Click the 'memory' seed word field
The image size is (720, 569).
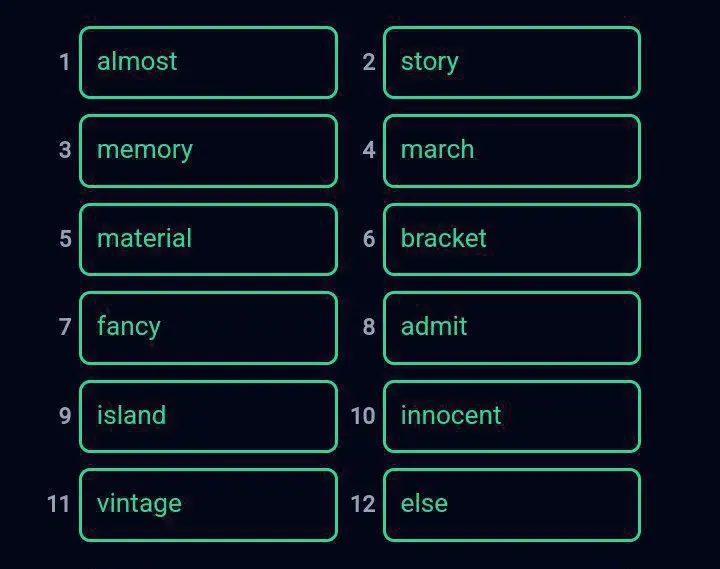click(x=208, y=151)
